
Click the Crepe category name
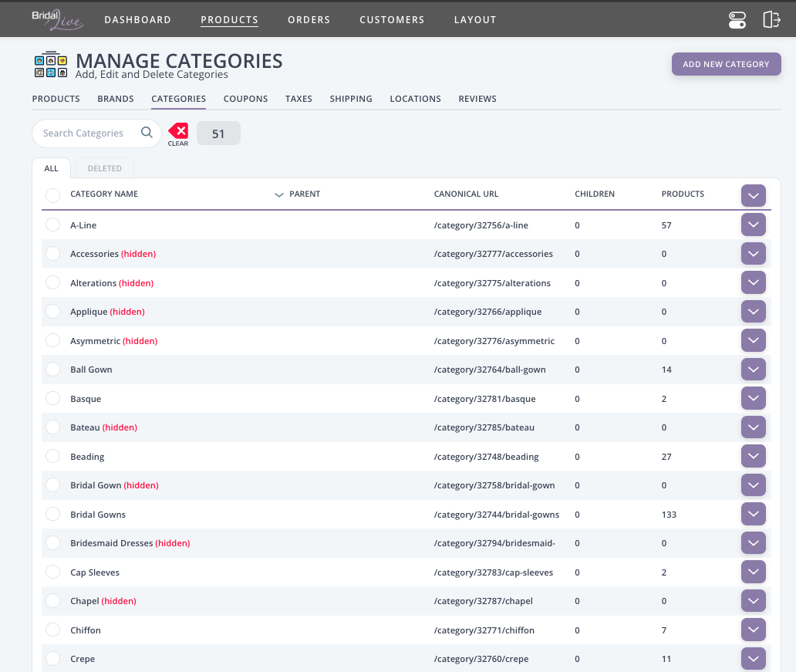tap(83, 659)
